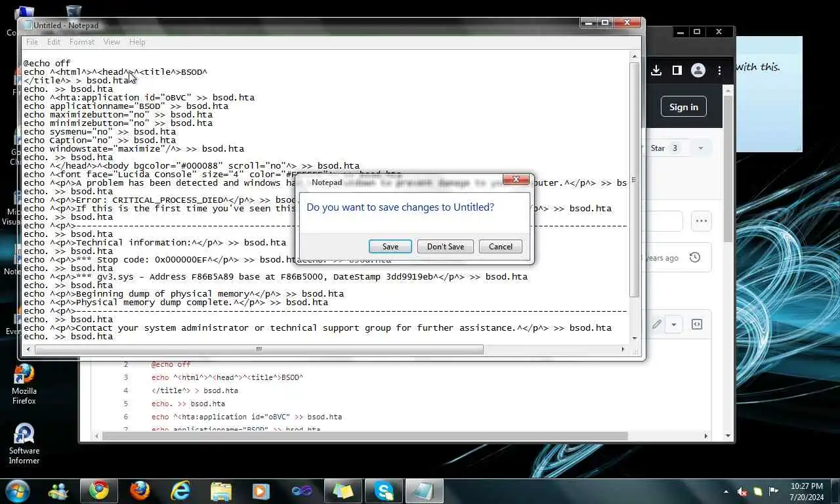Open the Visual Studio infinity taskbar icon
Image resolution: width=840 pixels, height=504 pixels.
pyautogui.click(x=302, y=491)
